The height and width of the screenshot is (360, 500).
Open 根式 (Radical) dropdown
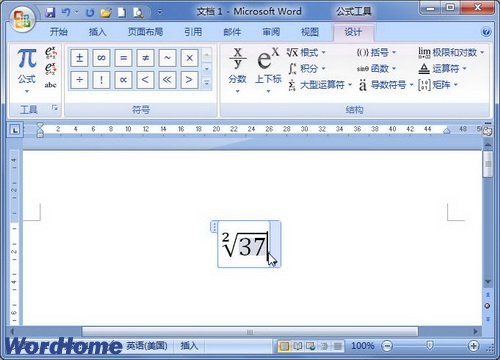(x=306, y=52)
